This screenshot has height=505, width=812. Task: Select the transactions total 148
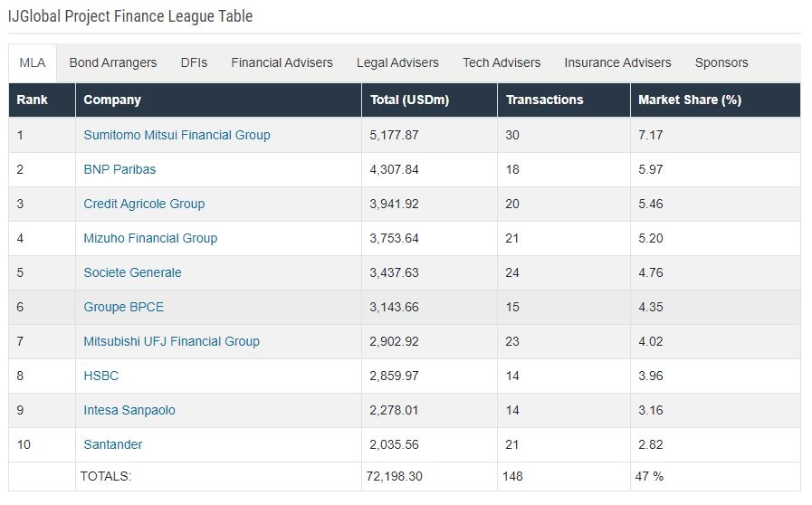coord(512,476)
